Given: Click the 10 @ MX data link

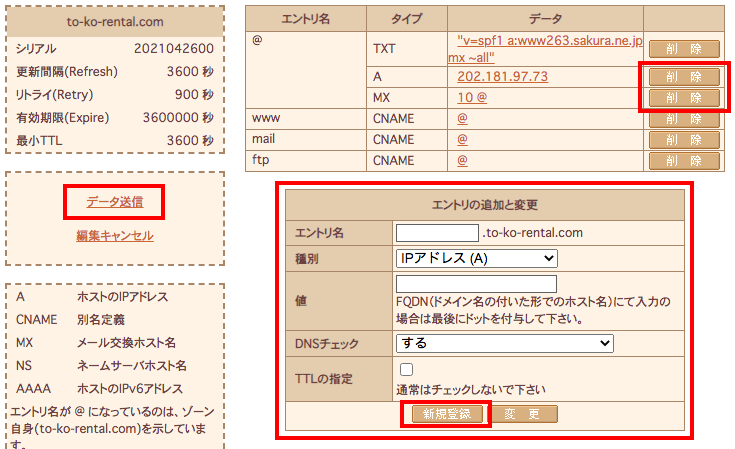Looking at the screenshot, I should (x=471, y=97).
